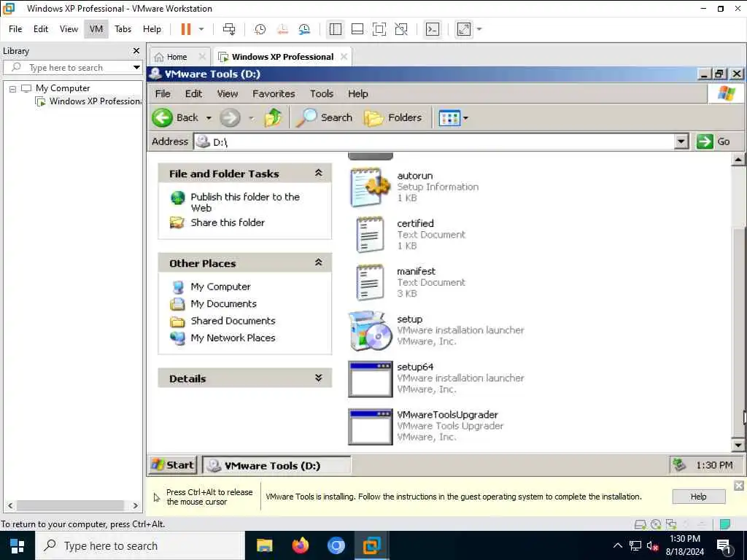
Task: Enter full screen mode icon
Action: click(379, 29)
